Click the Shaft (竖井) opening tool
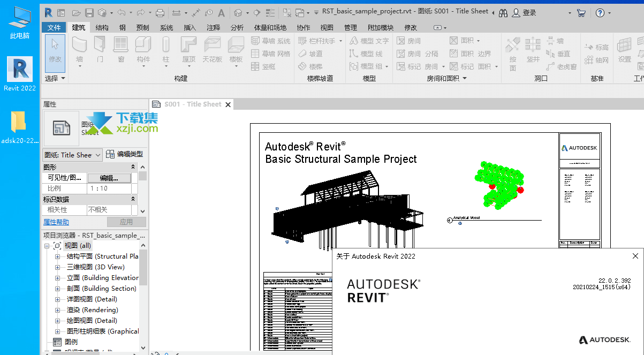 point(533,50)
